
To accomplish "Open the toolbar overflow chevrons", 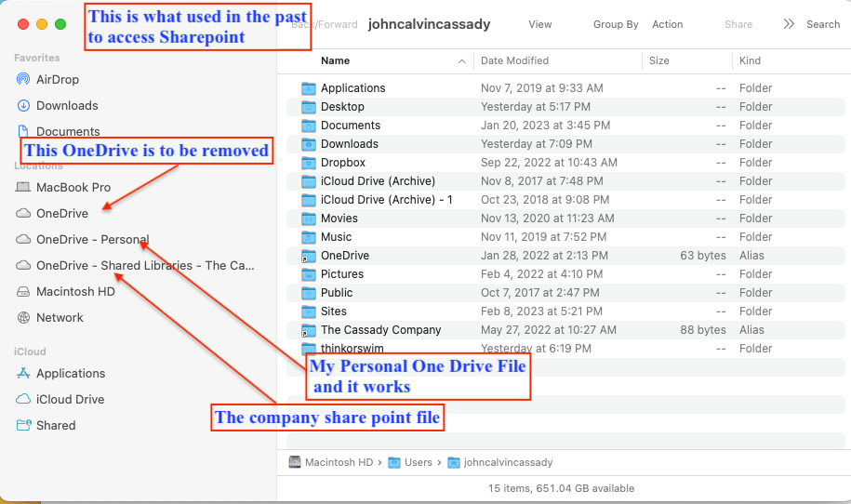I will click(789, 24).
